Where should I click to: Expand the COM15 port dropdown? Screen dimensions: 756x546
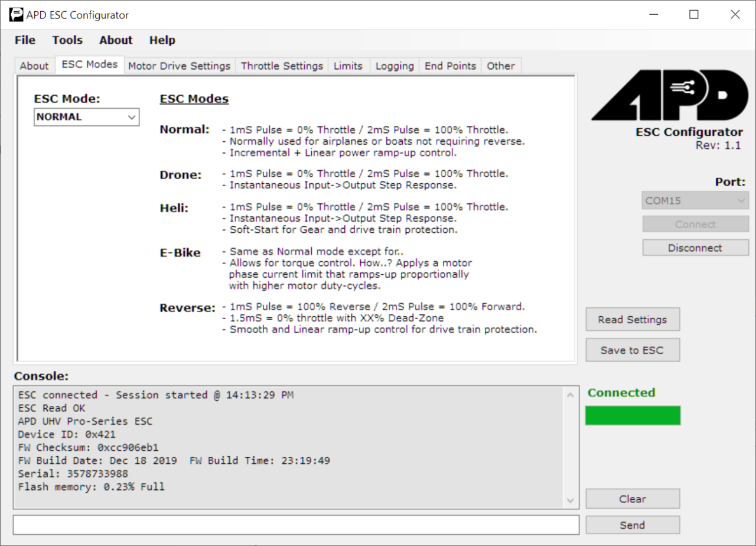[695, 200]
